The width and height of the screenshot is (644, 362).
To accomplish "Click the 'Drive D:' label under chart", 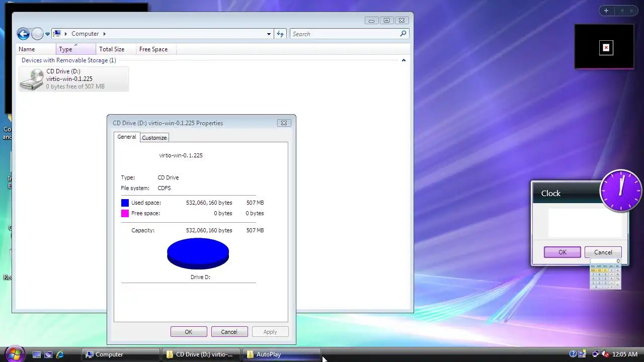I will [x=200, y=277].
